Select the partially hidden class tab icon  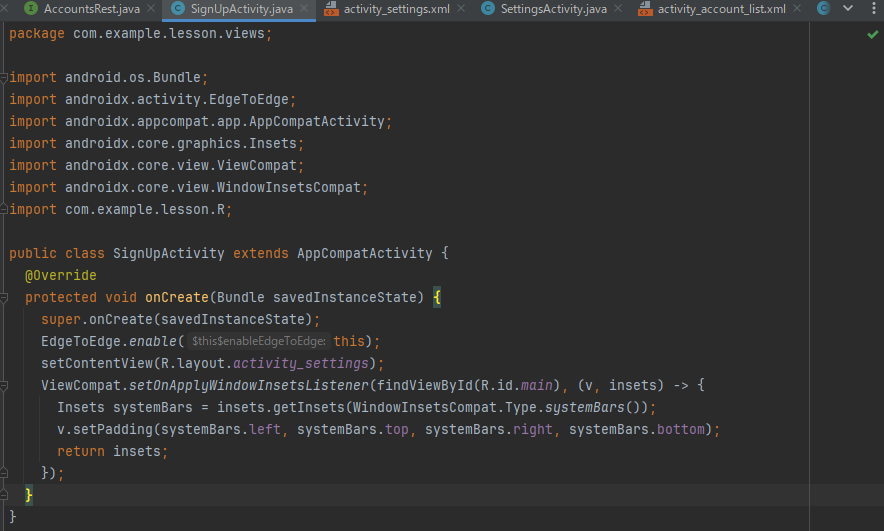pyautogui.click(x=824, y=8)
